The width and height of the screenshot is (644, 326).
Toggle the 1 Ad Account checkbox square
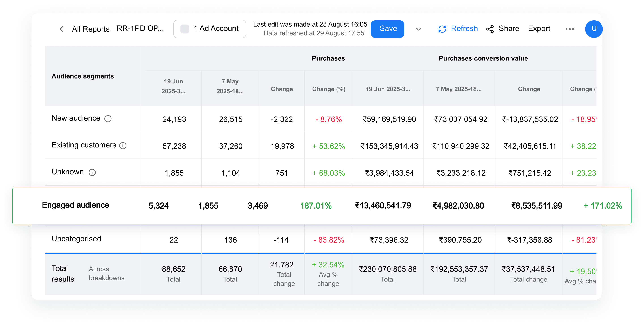[x=185, y=29]
